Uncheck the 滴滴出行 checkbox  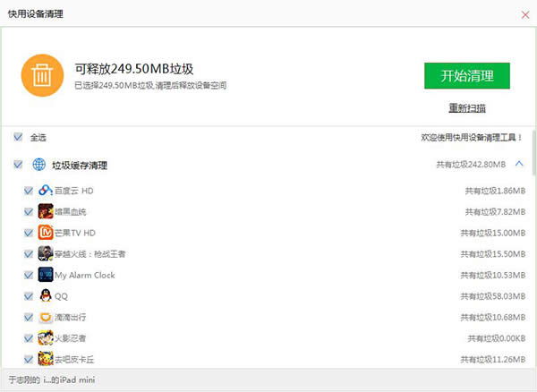click(29, 318)
